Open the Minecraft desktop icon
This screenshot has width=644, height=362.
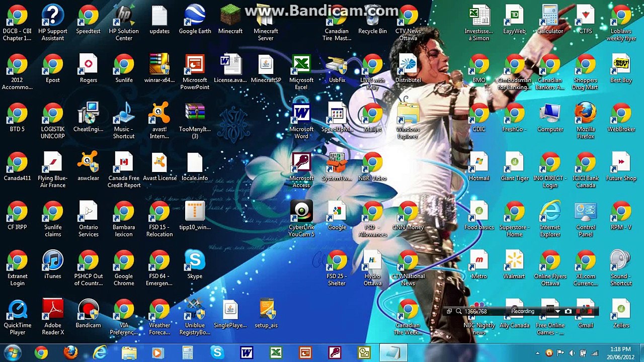230,20
